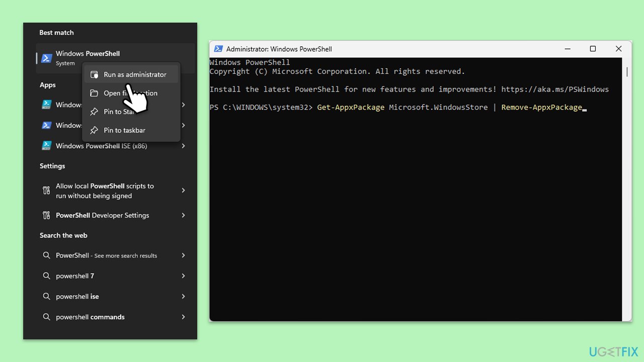
Task: Click the Get-AppxPackage command text
Action: [351, 108]
